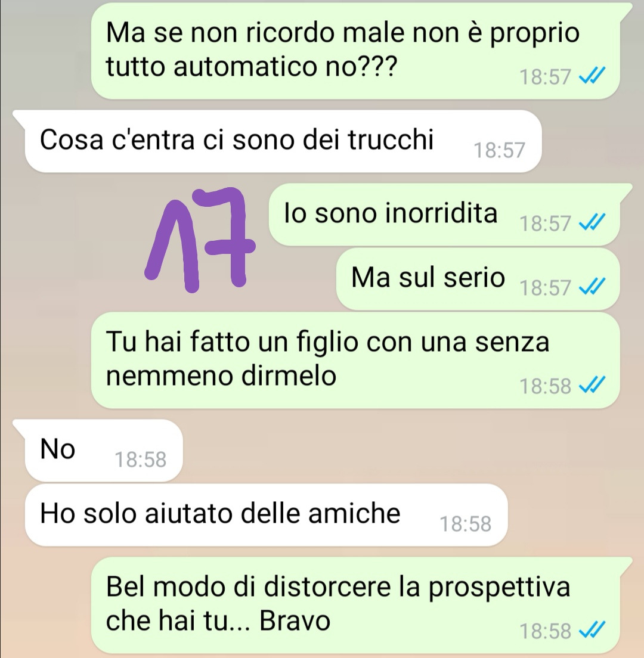644x658 pixels.
Task: Click the 18:58 timestamp next to "No"
Action: coord(141,460)
